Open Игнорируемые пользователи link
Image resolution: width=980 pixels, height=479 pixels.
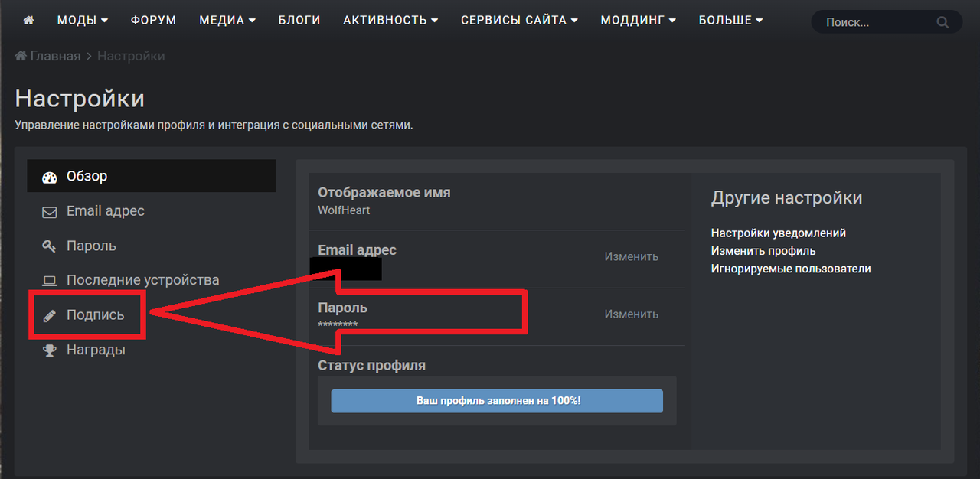coord(791,269)
